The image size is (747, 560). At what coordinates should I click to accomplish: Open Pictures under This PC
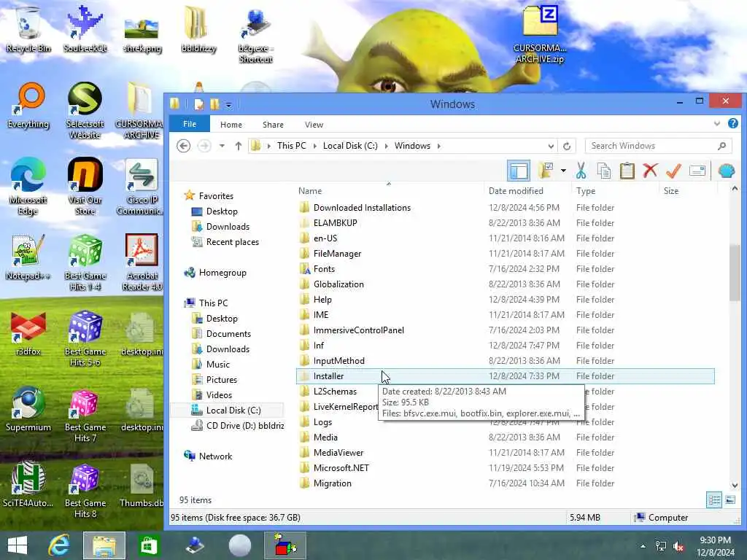[x=221, y=379]
